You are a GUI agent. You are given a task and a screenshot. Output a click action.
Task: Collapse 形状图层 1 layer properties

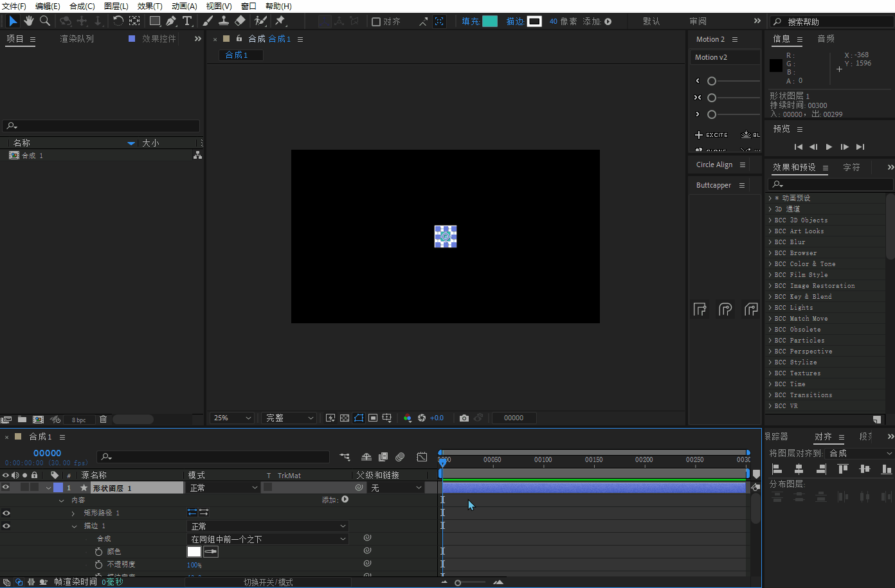pos(48,488)
